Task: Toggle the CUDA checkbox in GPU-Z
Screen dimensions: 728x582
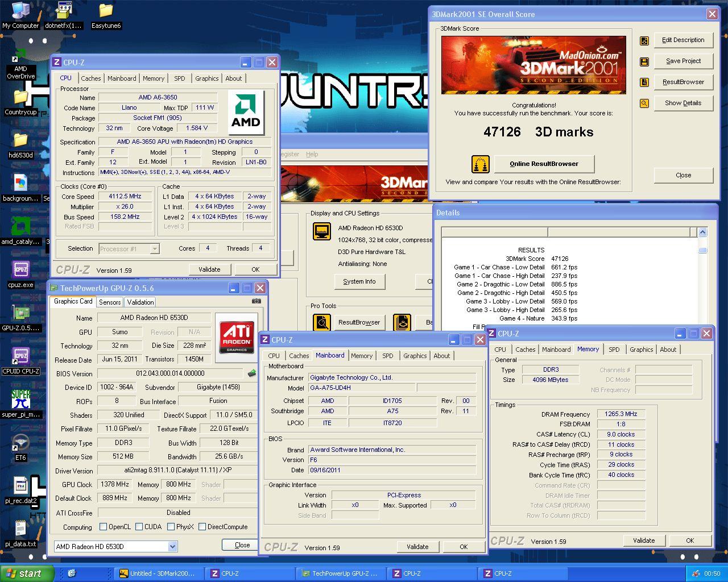Action: coord(139,527)
